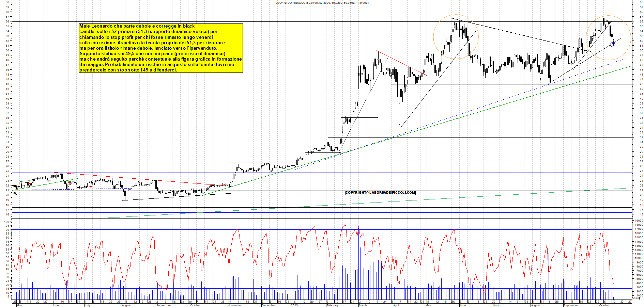The height and width of the screenshot is (307, 644).
Task: Click the COPYRIGHT@LABORSADEIPICCOLI.COM label
Action: pyautogui.click(x=380, y=193)
